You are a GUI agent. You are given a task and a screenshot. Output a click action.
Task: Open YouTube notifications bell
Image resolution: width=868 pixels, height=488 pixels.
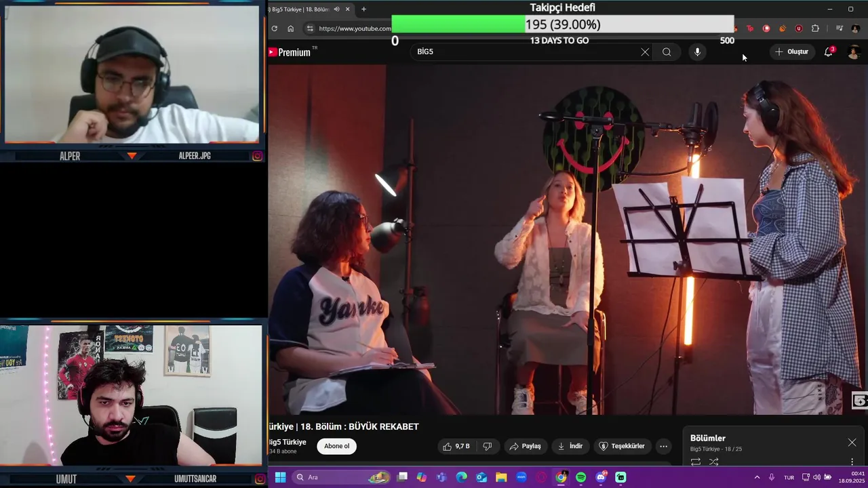pos(828,52)
